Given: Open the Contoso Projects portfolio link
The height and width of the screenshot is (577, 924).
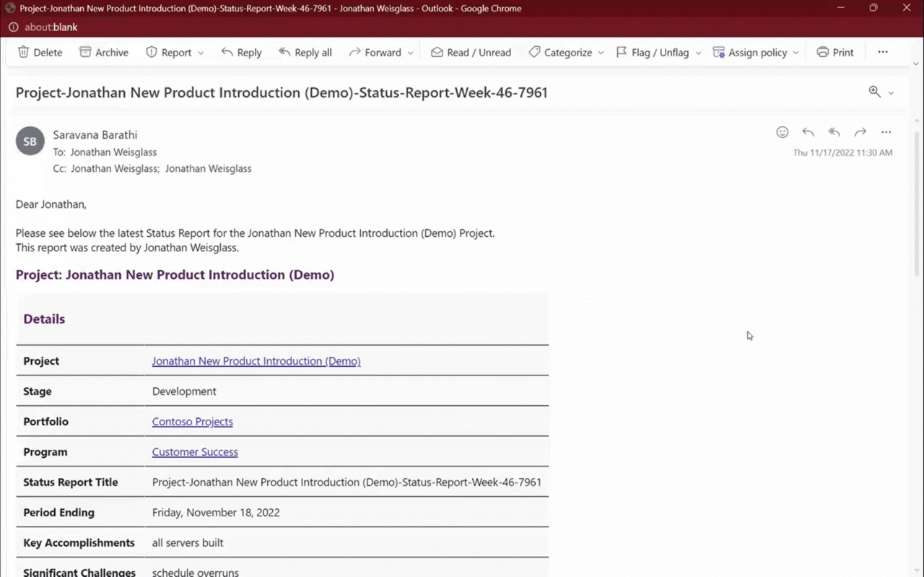Looking at the screenshot, I should [192, 421].
